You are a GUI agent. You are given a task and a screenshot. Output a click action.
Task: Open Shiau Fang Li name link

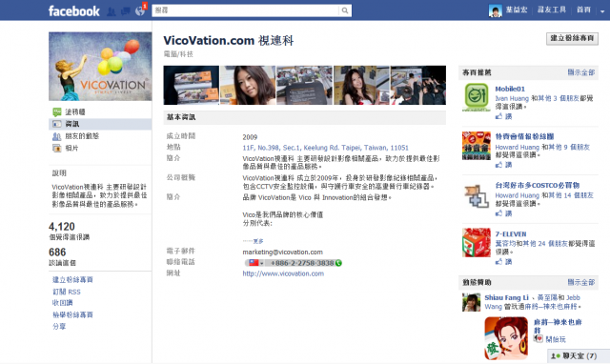coord(506,297)
